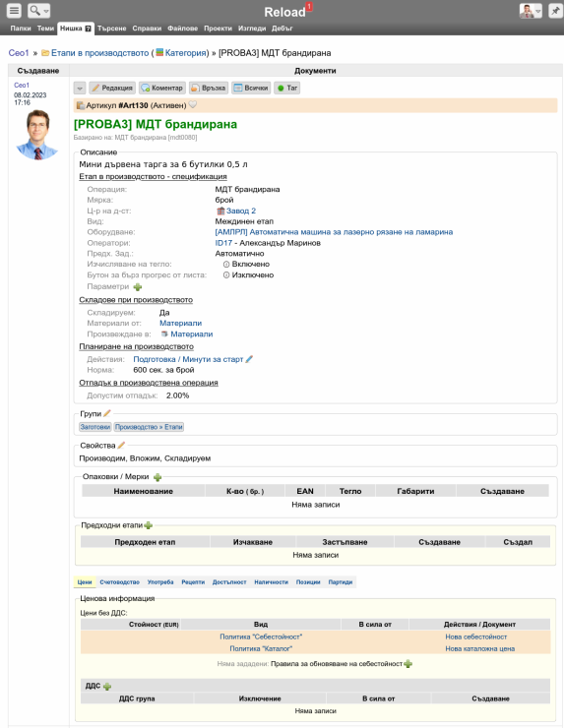Open the Папки menu tab
The image size is (564, 728).
21,29
